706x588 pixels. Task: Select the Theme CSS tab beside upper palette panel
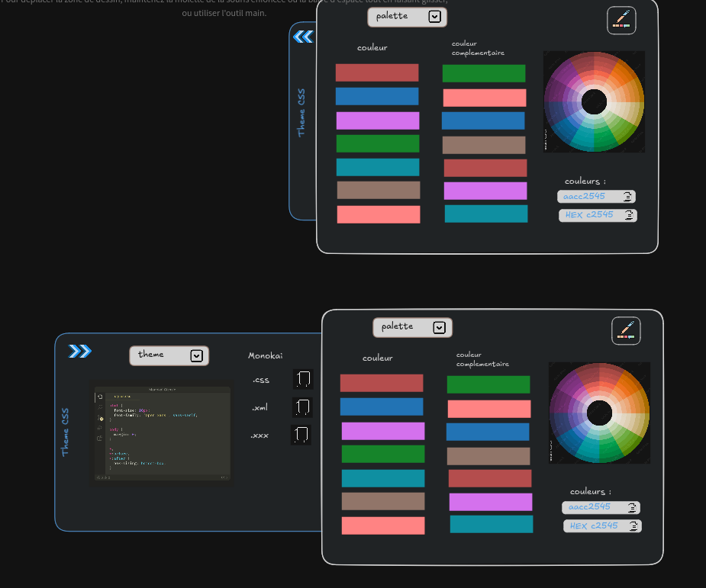(x=301, y=113)
